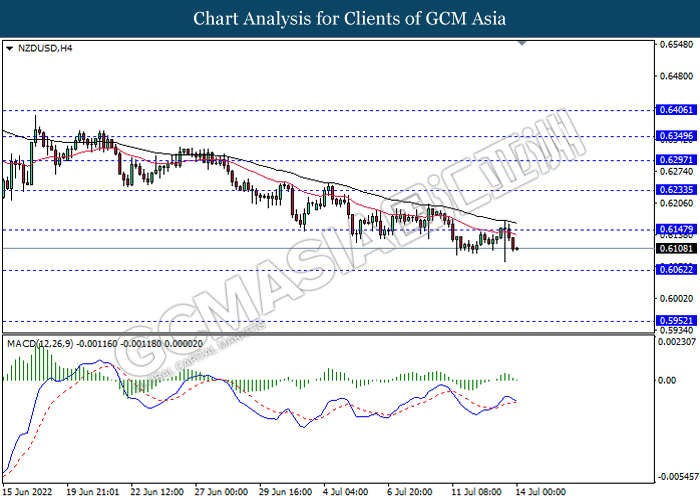This screenshot has height=500, width=700.
Task: Click the dropdown triangle next to NZDUSD,H4
Action: pyautogui.click(x=9, y=48)
